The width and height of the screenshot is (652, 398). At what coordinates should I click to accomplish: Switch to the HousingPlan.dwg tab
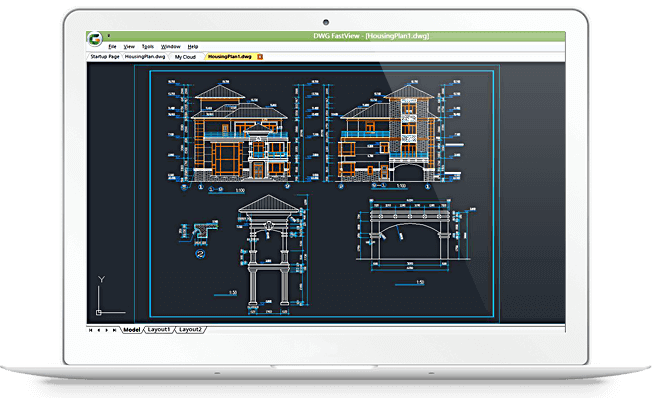tap(145, 57)
